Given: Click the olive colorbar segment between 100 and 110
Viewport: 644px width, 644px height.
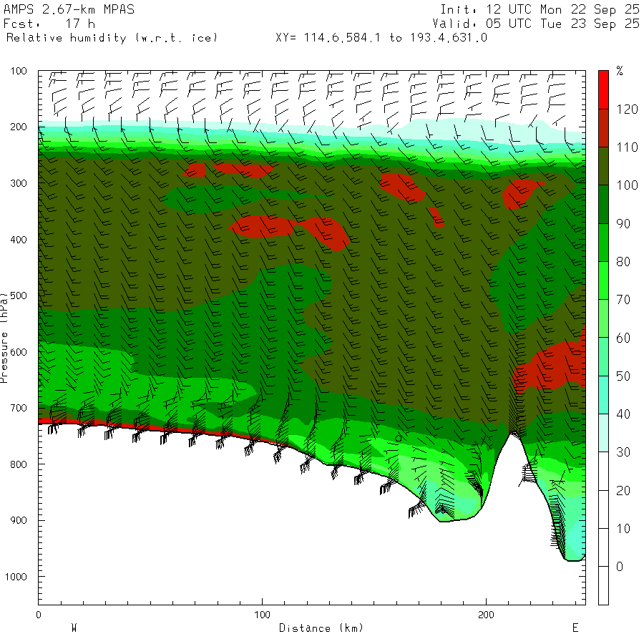Looking at the screenshot, I should (x=603, y=166).
